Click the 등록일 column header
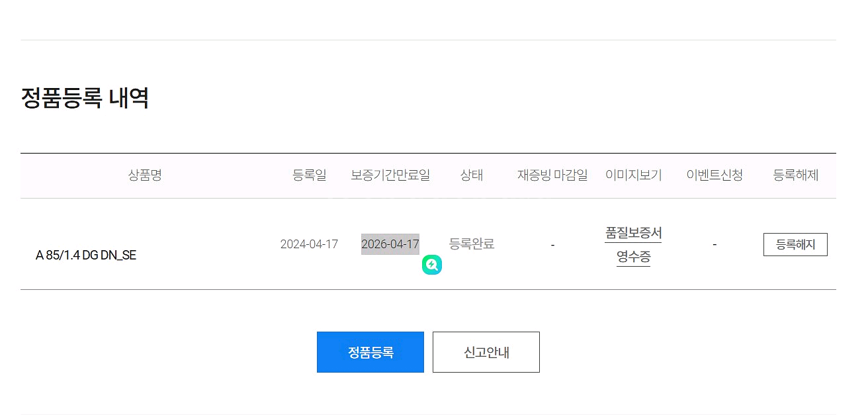This screenshot has width=868, height=415. click(x=309, y=175)
